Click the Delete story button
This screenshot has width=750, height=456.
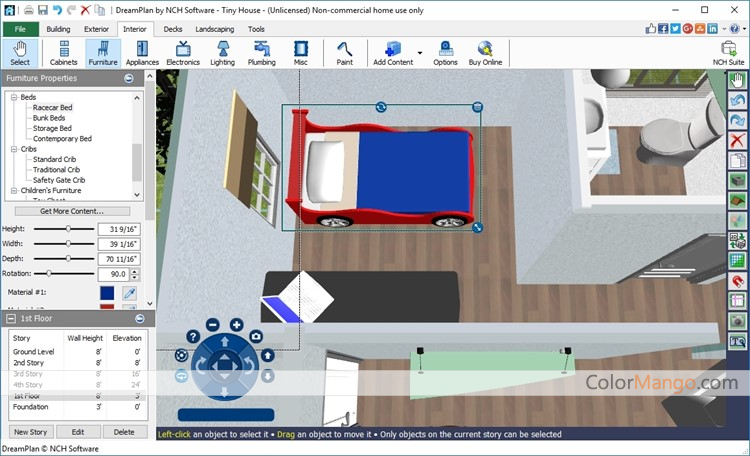coord(124,432)
